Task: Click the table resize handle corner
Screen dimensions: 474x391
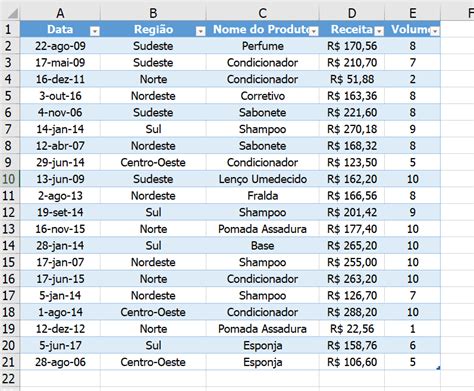Action: pos(438,368)
